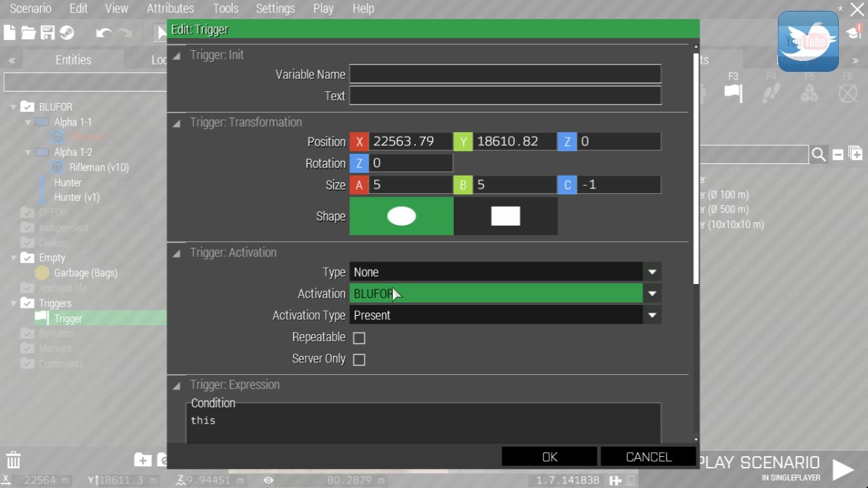Collapse the BLUFOR tree node
The width and height of the screenshot is (868, 488).
tap(14, 107)
